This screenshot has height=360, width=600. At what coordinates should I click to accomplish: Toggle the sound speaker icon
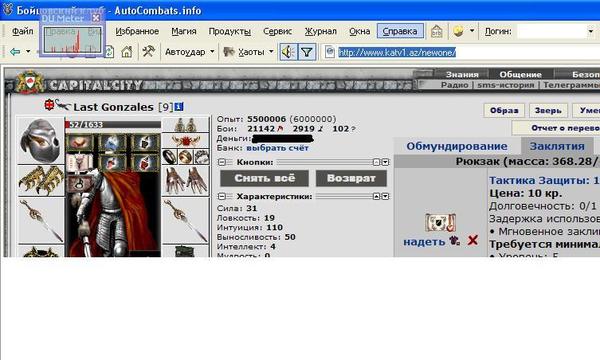tap(288, 52)
